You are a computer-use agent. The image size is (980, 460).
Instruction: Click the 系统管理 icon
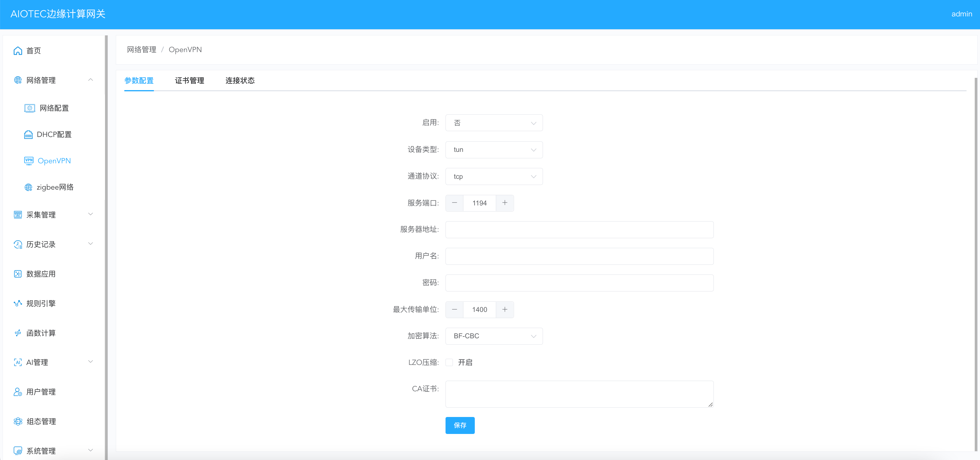[18, 451]
